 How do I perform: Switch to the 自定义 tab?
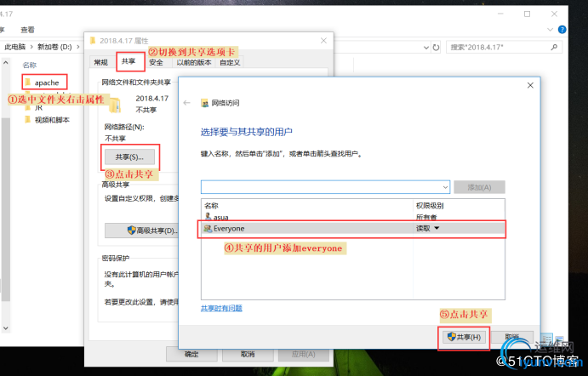point(230,63)
